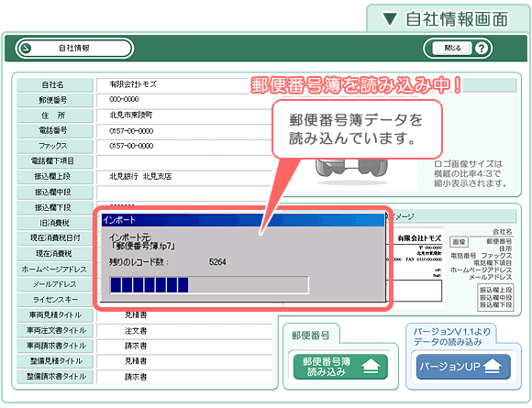Click the 住所 field showing 北見市東陵町
This screenshot has width=532, height=408.
click(x=185, y=116)
